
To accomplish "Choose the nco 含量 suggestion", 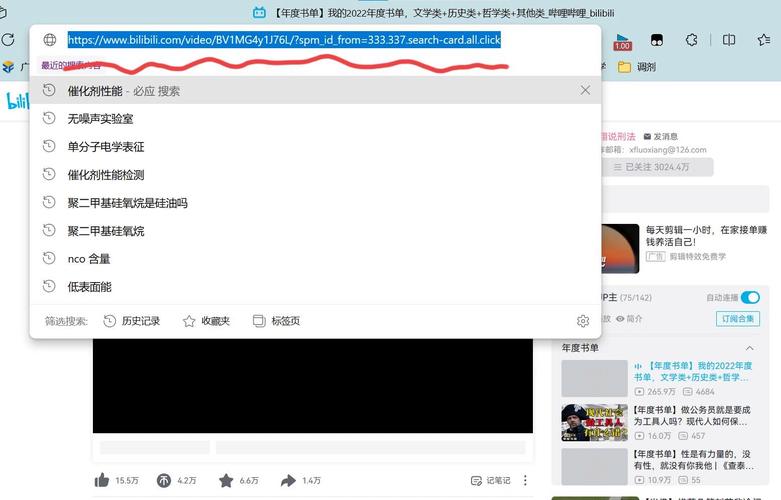I will tap(315, 258).
